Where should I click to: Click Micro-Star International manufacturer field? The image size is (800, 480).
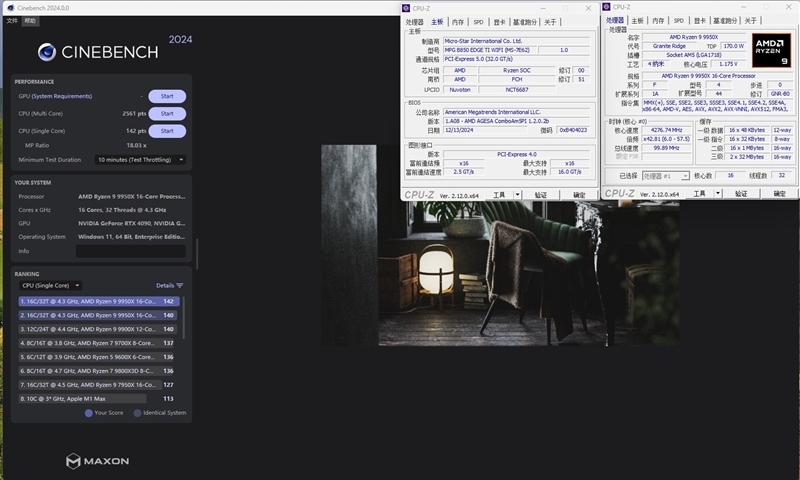pos(516,41)
